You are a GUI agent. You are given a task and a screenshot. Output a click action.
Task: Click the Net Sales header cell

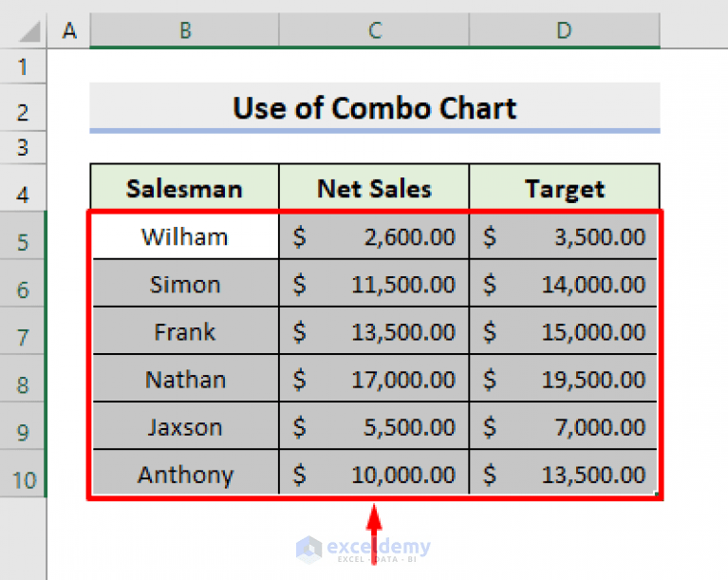[x=374, y=189]
